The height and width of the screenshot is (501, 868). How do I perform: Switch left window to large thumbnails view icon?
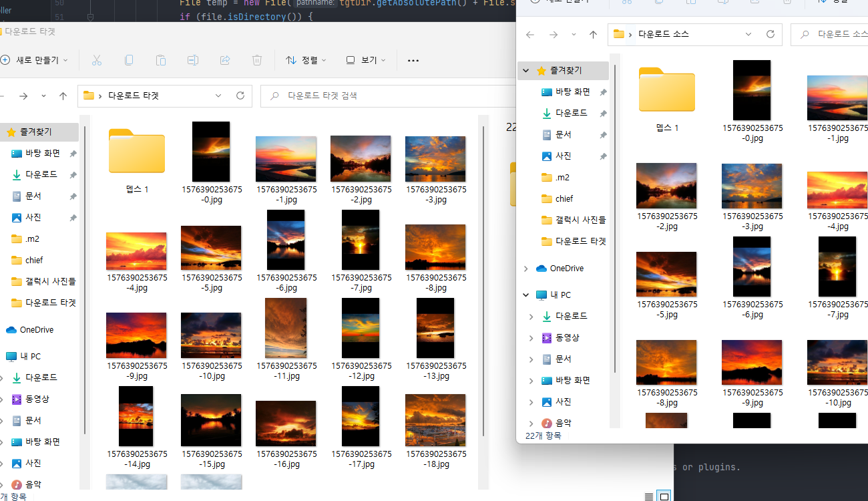tap(664, 496)
